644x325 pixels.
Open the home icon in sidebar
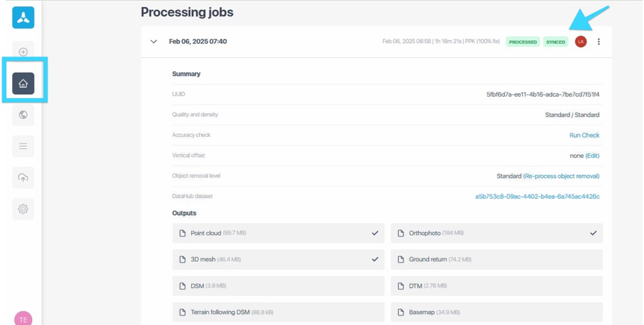click(x=23, y=84)
